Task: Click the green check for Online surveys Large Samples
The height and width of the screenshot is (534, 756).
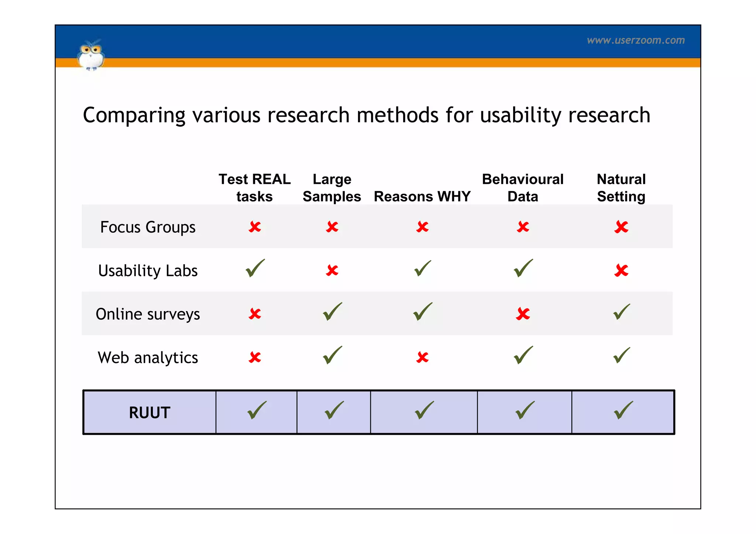Action: click(333, 312)
